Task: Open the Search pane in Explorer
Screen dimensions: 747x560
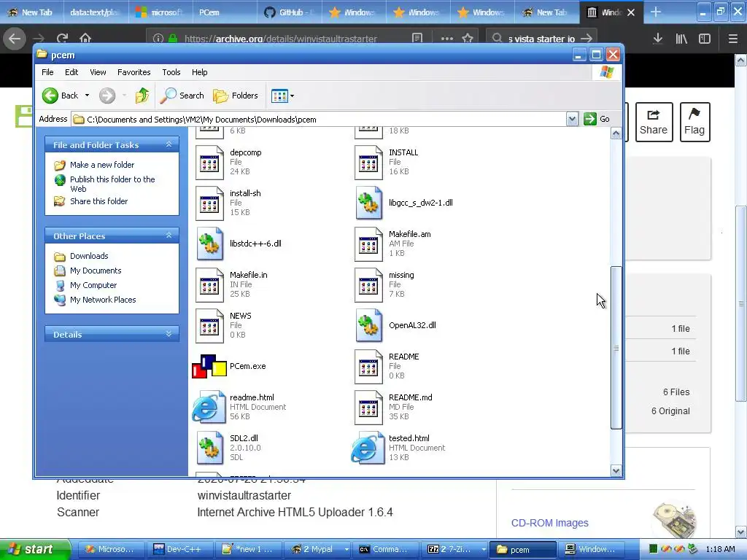Action: 182,96
